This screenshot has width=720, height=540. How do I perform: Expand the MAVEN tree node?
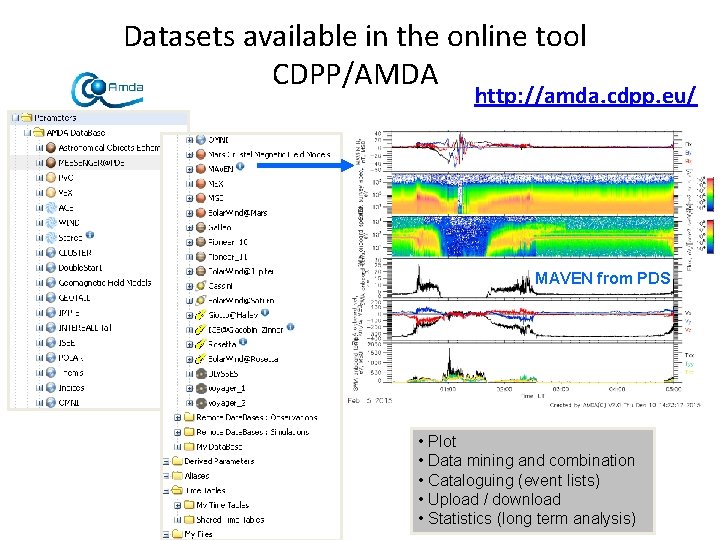point(189,169)
